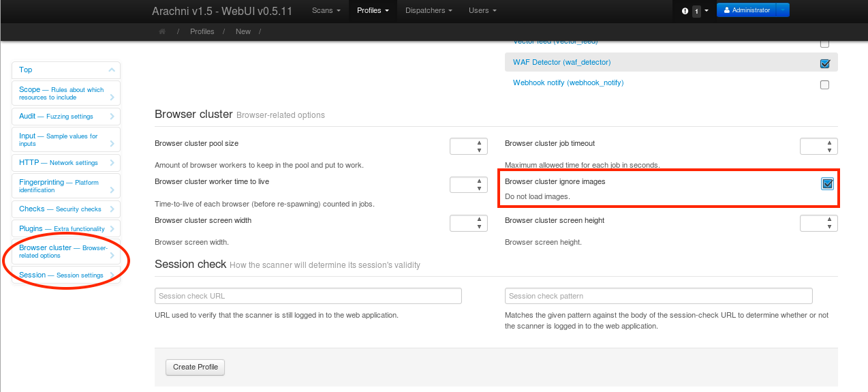The width and height of the screenshot is (868, 392).
Task: Uncheck Browser cluster ignore images
Action: pos(827,183)
